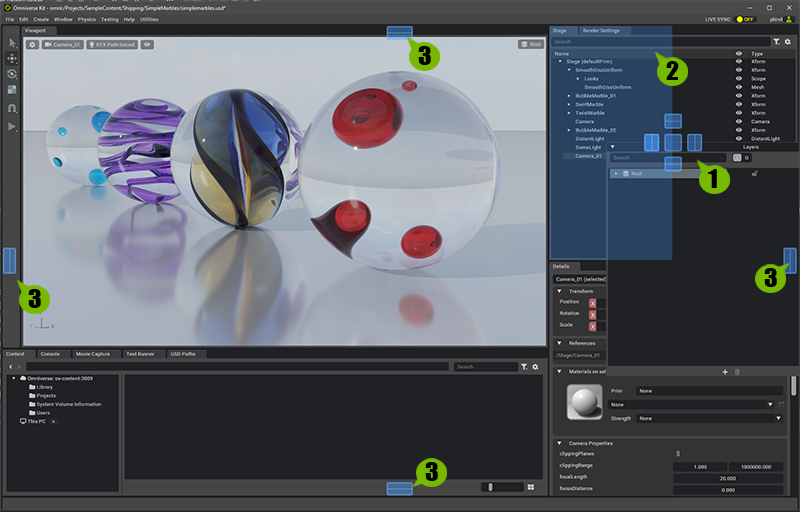Toggle the Live Sync OFF switch
The height and width of the screenshot is (512, 800).
pos(746,19)
